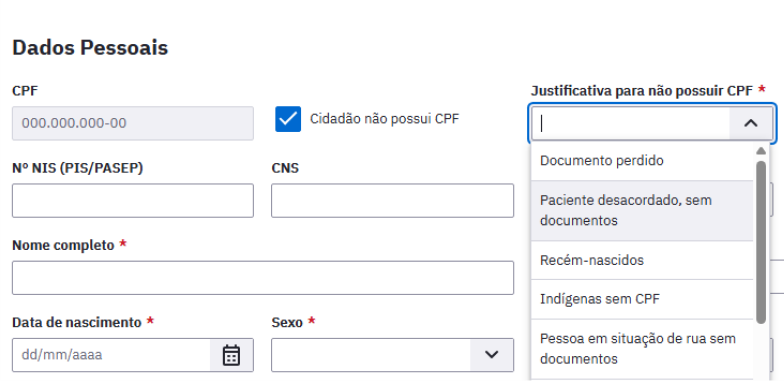This screenshot has width=784, height=381.
Task: Click the scrollbar up arrow in dropdown list
Action: tap(760, 151)
